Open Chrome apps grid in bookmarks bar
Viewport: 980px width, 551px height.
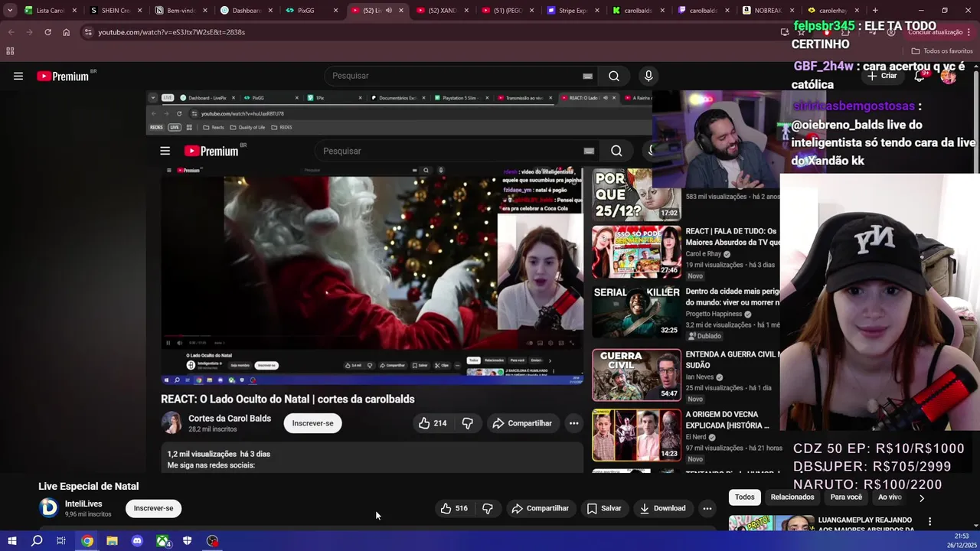pos(10,51)
